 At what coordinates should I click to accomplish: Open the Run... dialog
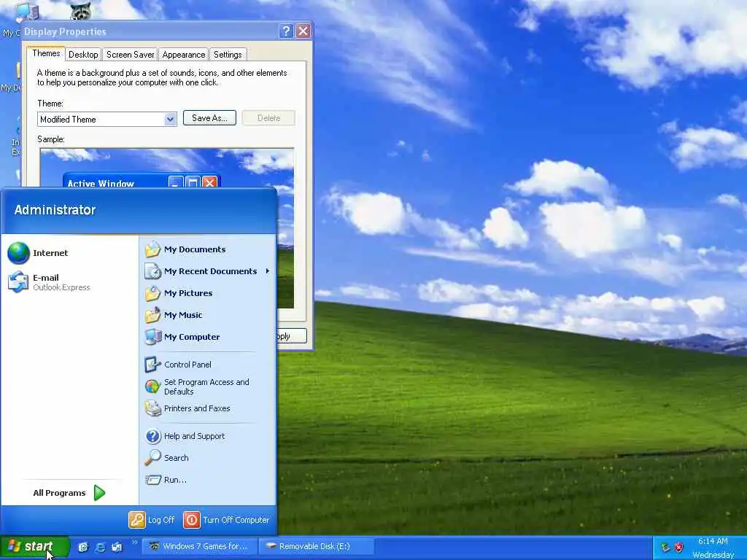pyautogui.click(x=208, y=480)
